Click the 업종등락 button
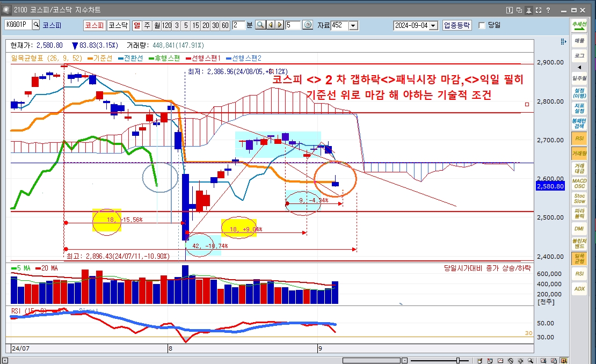The width and height of the screenshot is (596, 364). (x=457, y=25)
